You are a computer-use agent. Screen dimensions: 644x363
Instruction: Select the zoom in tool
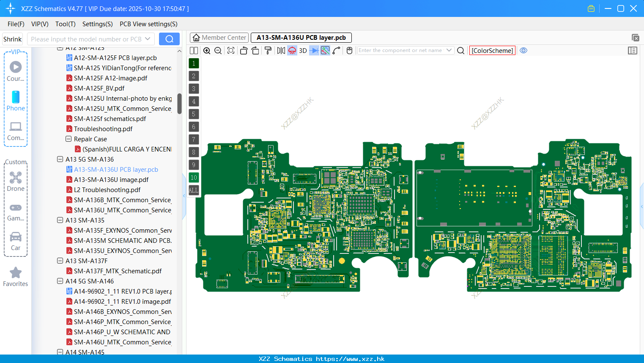point(207,50)
